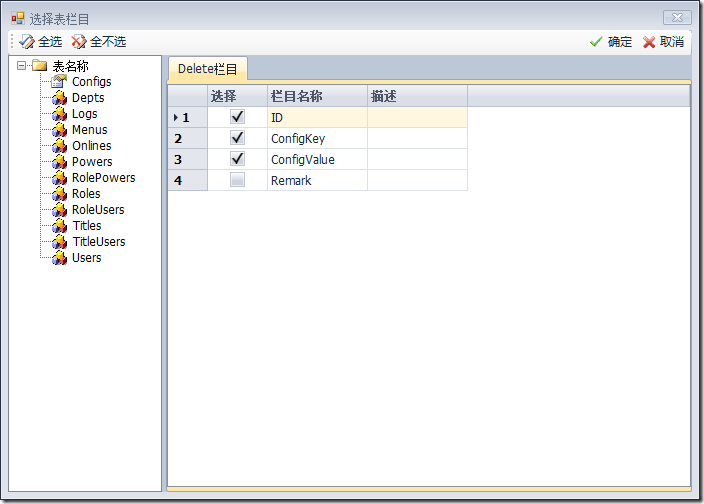Viewport: 704px width, 504px height.
Task: Click the 栏目名称 column header
Action: point(317,96)
